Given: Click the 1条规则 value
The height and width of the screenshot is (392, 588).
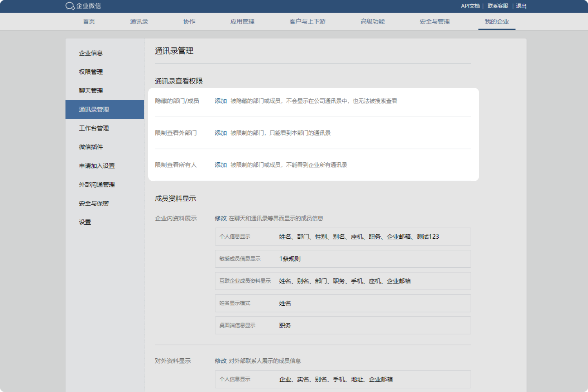Looking at the screenshot, I should pyautogui.click(x=290, y=259).
